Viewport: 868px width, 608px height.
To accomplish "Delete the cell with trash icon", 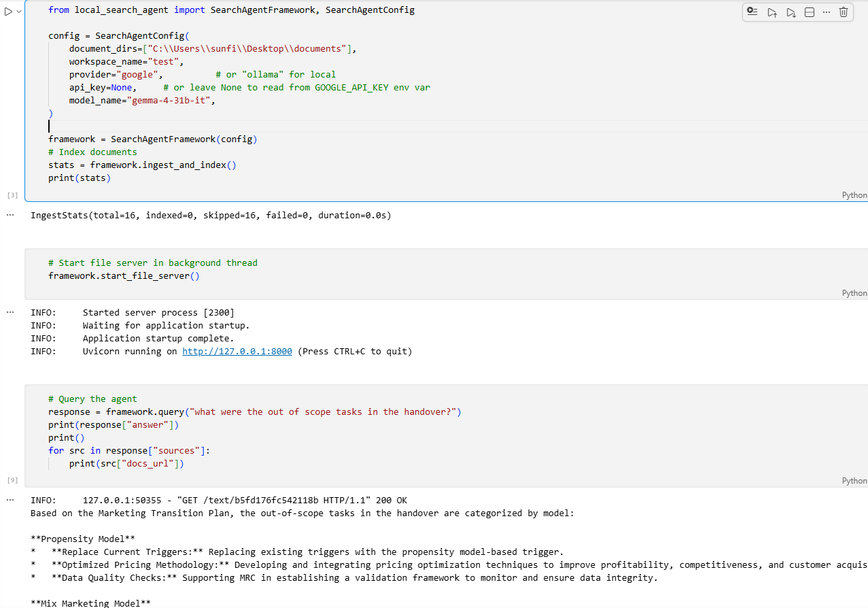I will 844,12.
